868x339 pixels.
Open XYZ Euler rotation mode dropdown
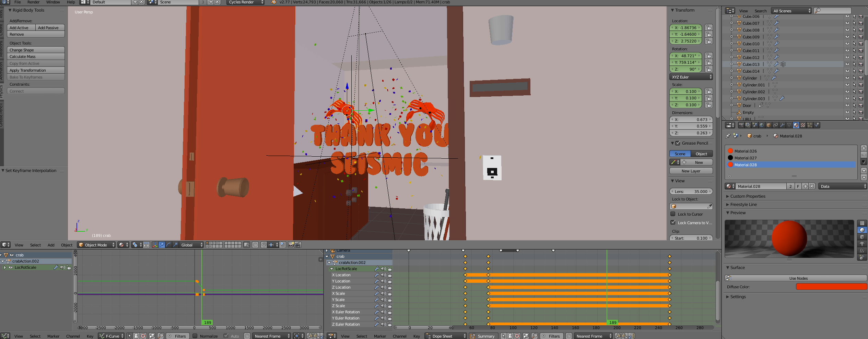point(691,77)
